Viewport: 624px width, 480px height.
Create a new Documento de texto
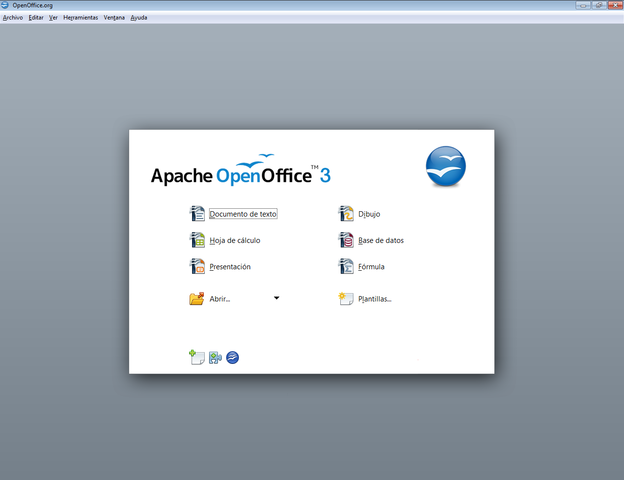[x=243, y=214]
